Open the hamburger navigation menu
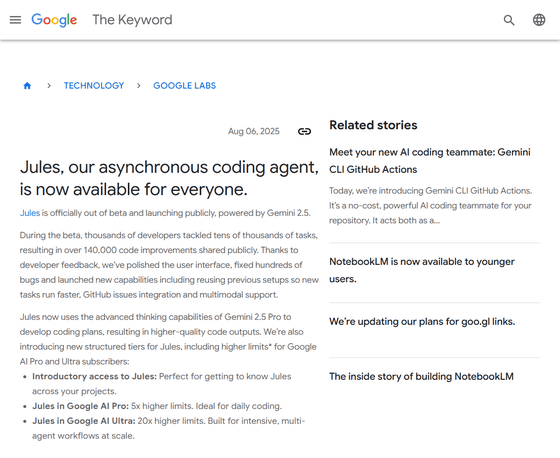560x458 pixels. tap(15, 20)
